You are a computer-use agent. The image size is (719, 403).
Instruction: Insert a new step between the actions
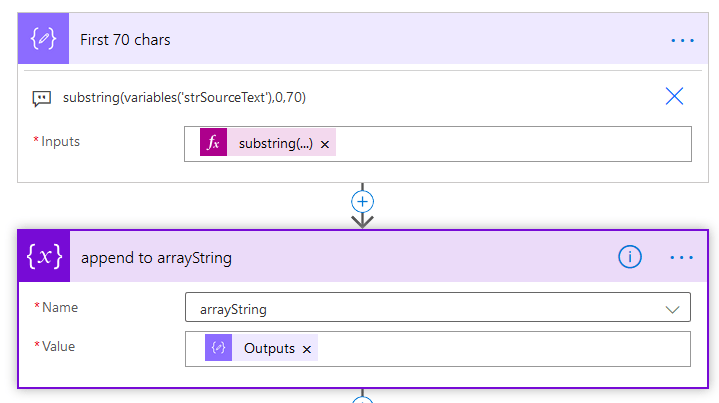[x=362, y=201]
